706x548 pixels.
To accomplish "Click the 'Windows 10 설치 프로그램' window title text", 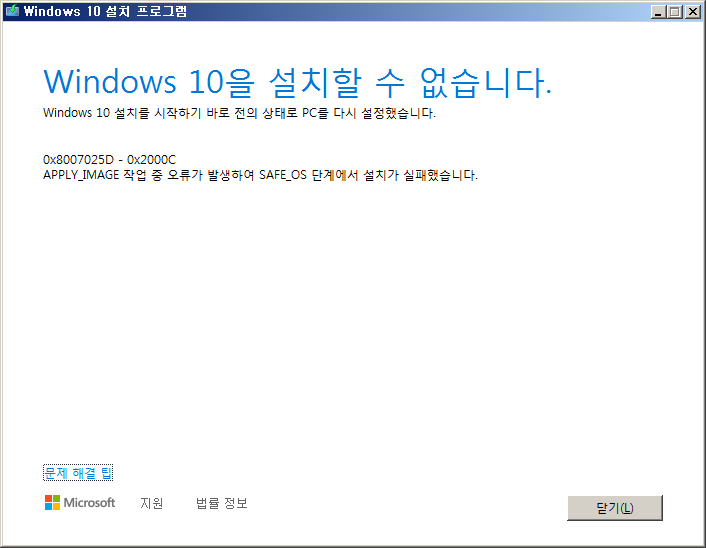I will coord(105,11).
